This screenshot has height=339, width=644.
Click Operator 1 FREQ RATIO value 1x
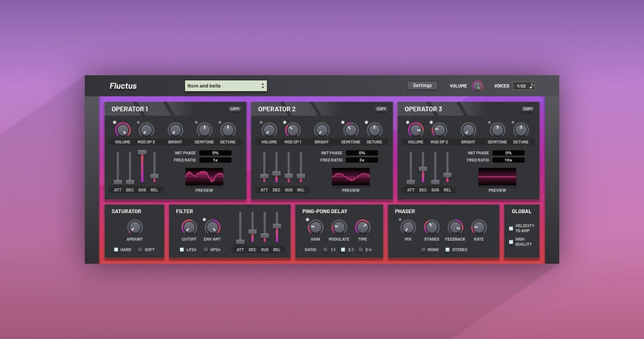pos(215,160)
